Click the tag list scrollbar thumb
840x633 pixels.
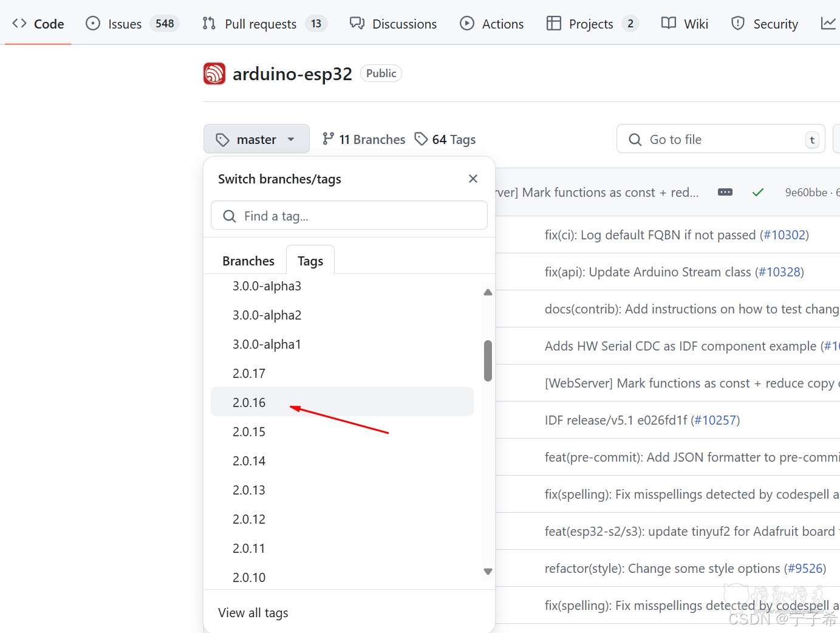[488, 361]
